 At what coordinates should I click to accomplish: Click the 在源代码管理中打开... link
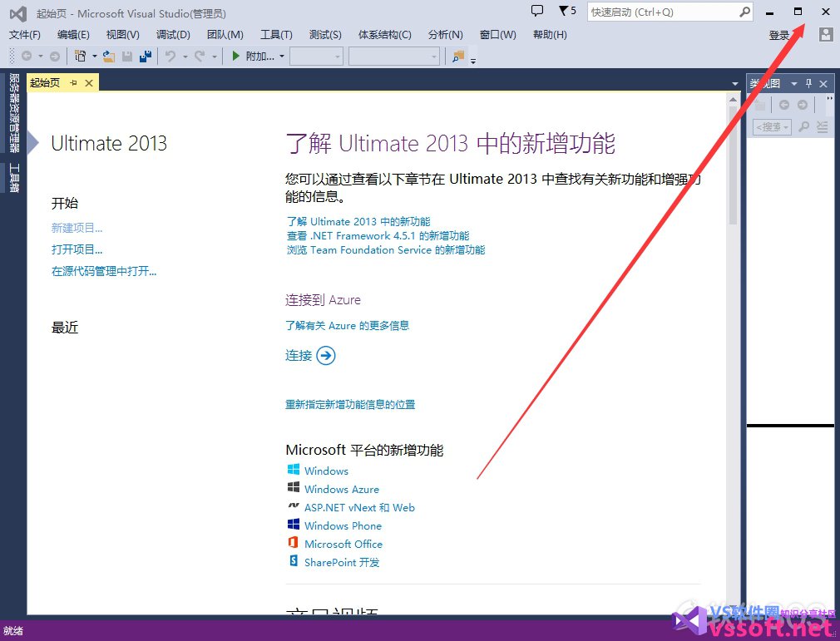click(x=104, y=272)
